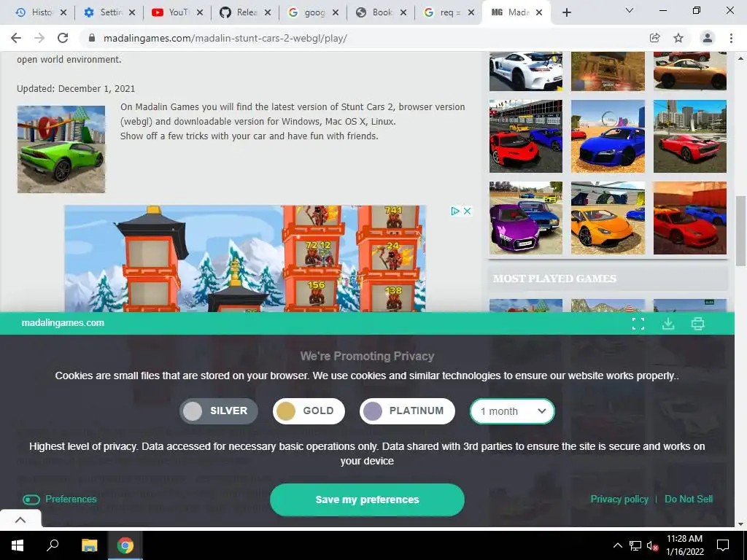Open File Explorer from taskbar

(x=90, y=545)
